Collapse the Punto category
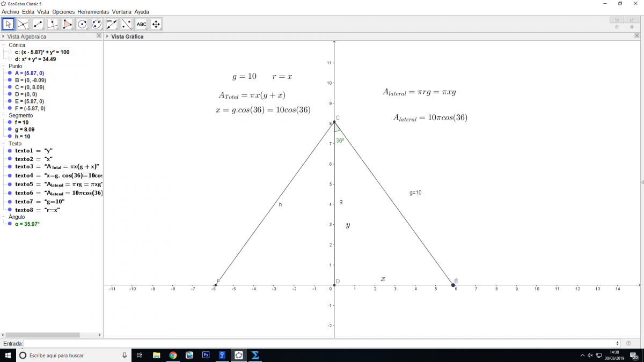 4,66
